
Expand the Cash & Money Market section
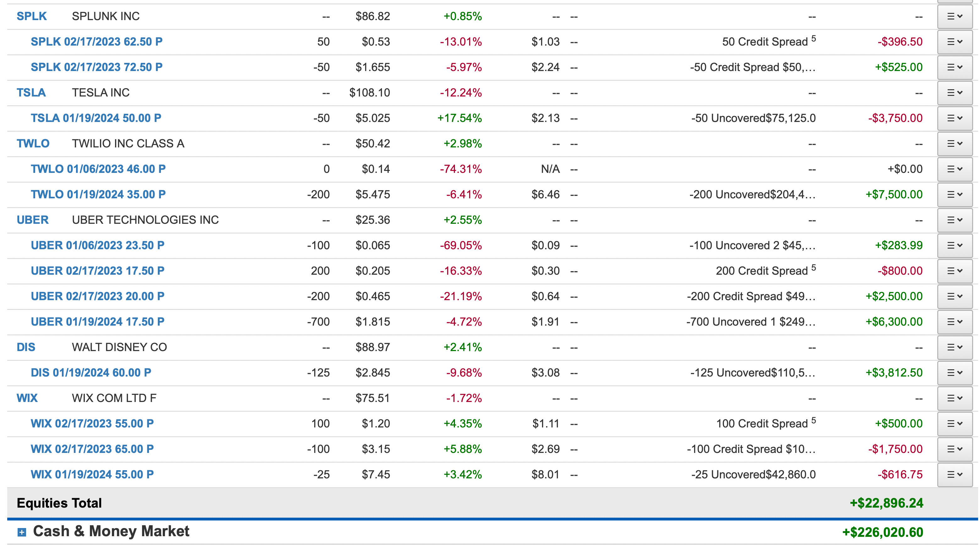pos(22,532)
